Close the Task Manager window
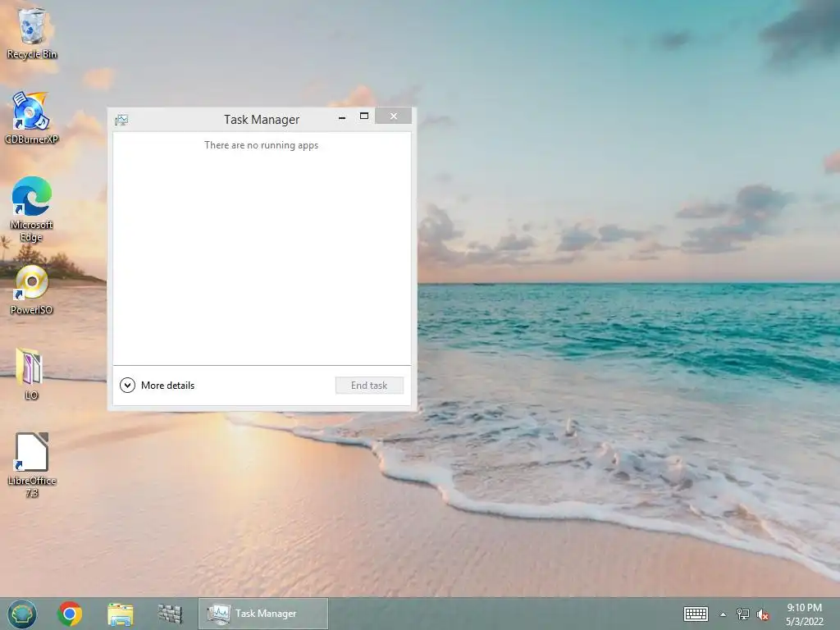840x630 pixels. (x=393, y=116)
